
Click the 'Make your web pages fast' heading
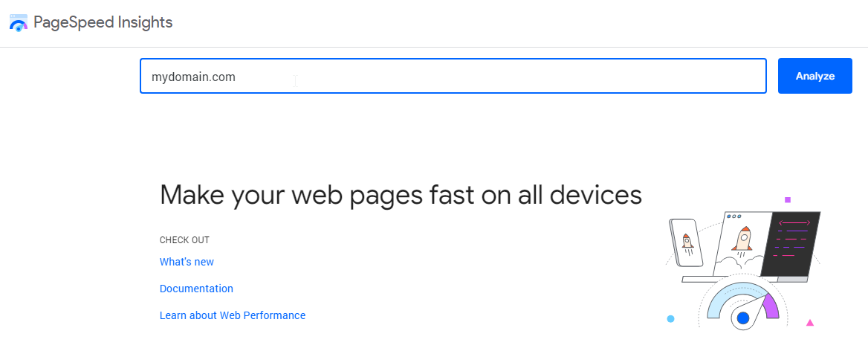401,195
